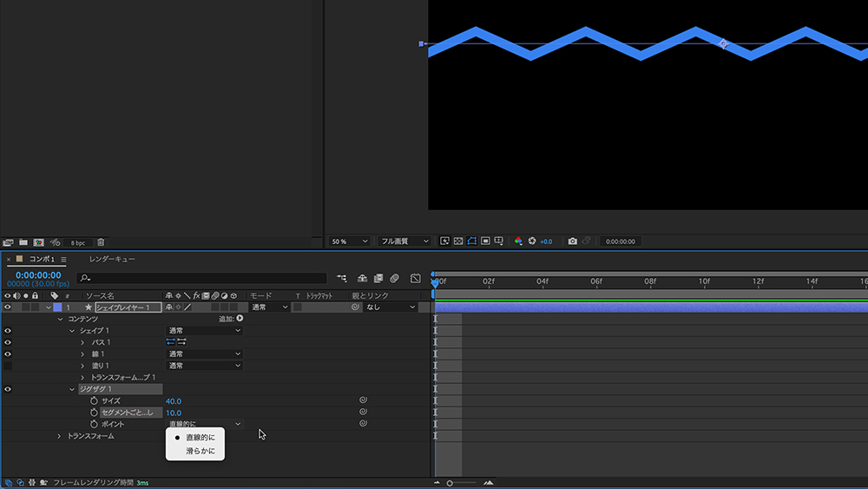The image size is (868, 489).
Task: Click the サイズ value 40.0
Action: point(174,401)
